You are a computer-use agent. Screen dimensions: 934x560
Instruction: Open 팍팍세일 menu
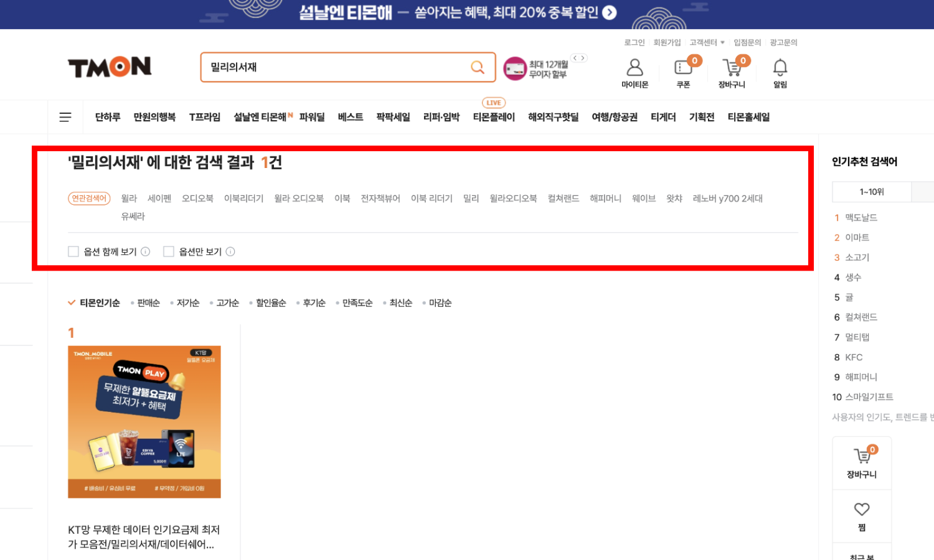pyautogui.click(x=393, y=117)
